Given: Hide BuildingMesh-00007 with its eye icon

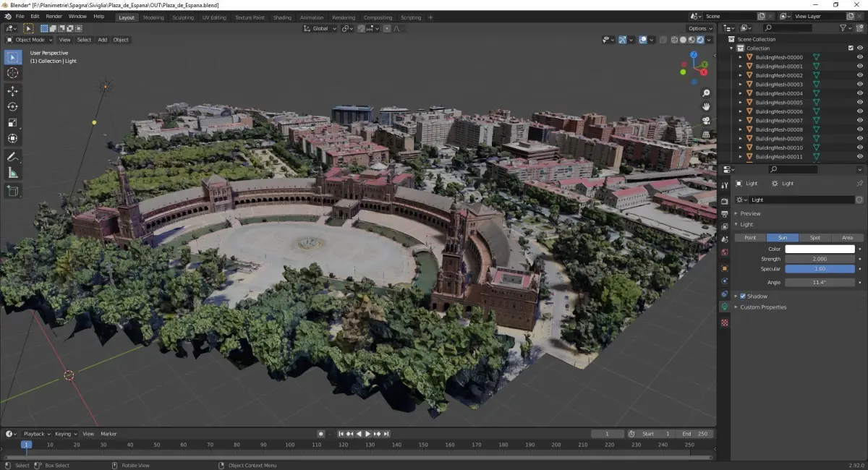Looking at the screenshot, I should coord(859,121).
